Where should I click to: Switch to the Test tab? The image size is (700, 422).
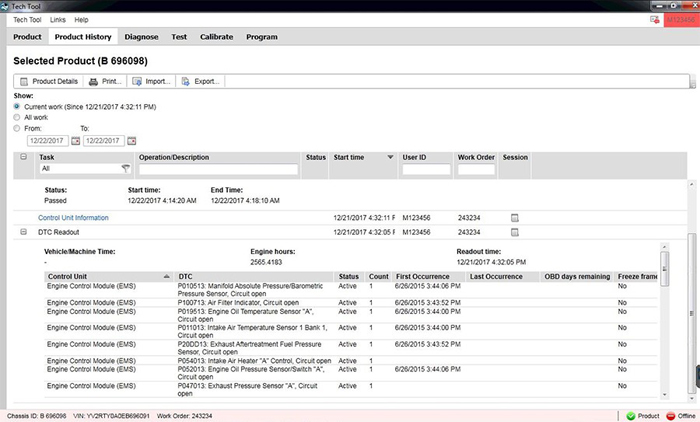(179, 37)
